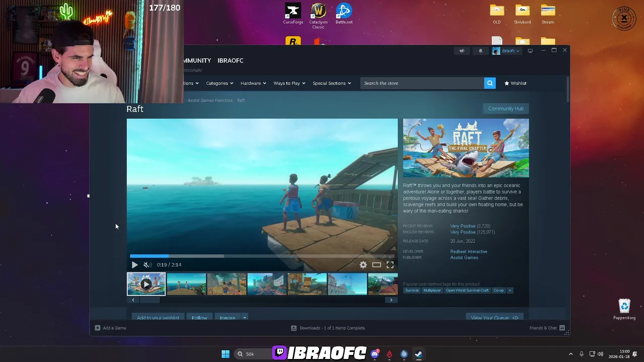Click Add a Game in Steam footer
644x362 pixels.
(x=111, y=328)
